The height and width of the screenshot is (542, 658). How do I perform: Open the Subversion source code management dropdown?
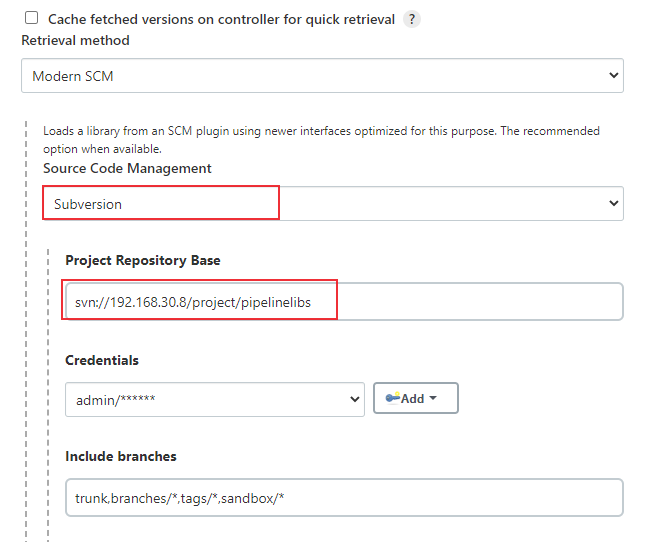pyautogui.click(x=333, y=203)
